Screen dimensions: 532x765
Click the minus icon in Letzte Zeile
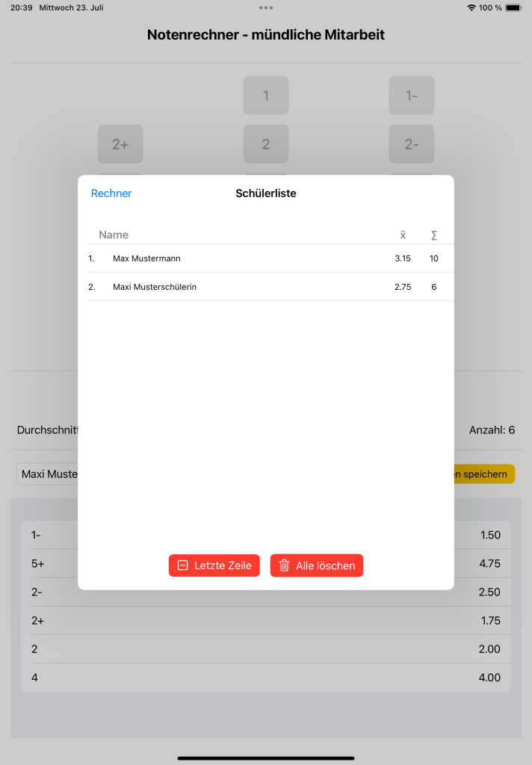click(x=182, y=566)
